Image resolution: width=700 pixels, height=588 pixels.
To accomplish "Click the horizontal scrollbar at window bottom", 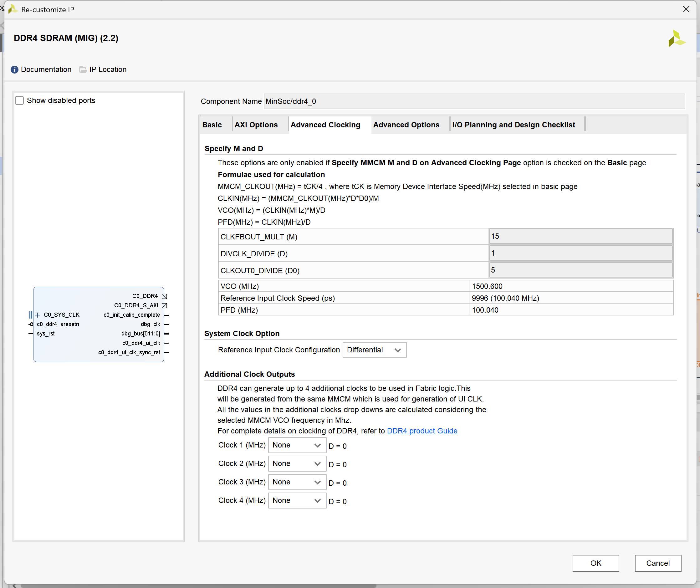I will coord(198,586).
